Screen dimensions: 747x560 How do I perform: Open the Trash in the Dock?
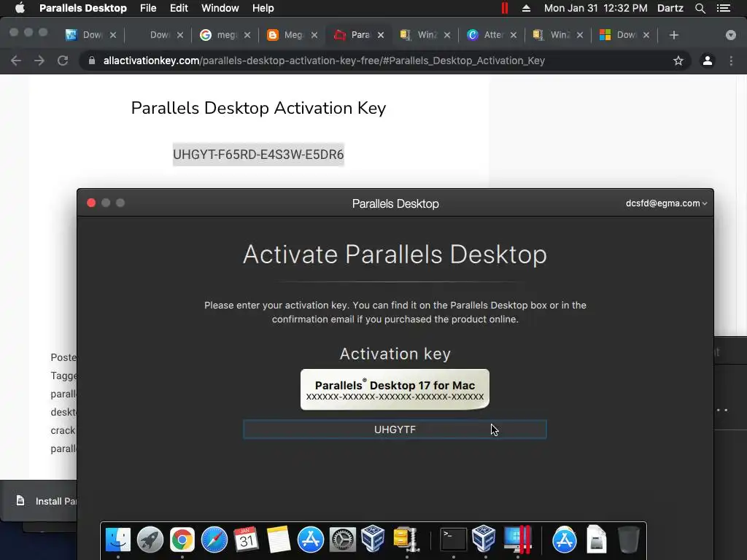pos(628,540)
